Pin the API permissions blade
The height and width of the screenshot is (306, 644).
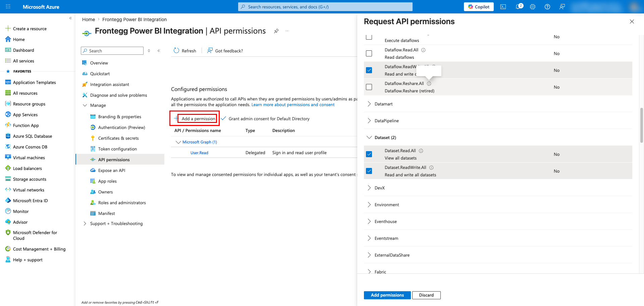click(276, 31)
